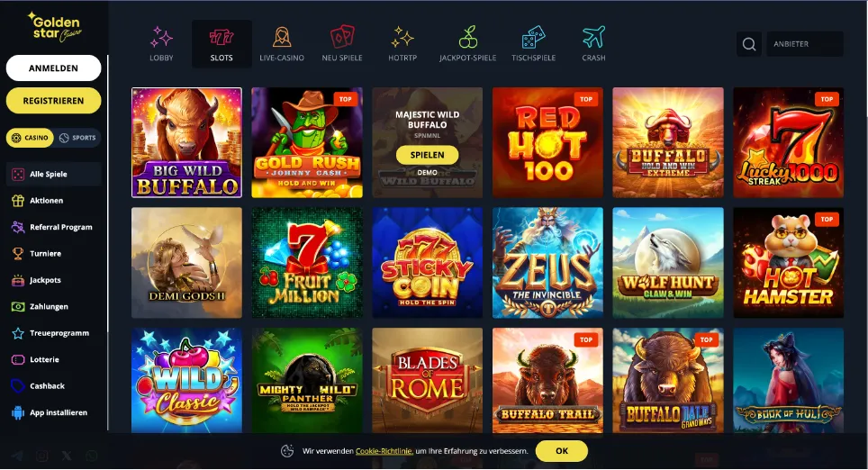
Task: Select the Live-Casino dealer icon
Action: click(x=282, y=37)
